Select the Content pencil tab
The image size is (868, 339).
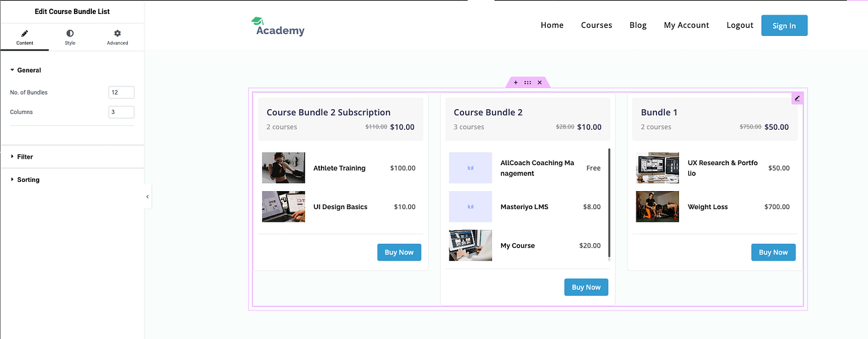(x=25, y=37)
